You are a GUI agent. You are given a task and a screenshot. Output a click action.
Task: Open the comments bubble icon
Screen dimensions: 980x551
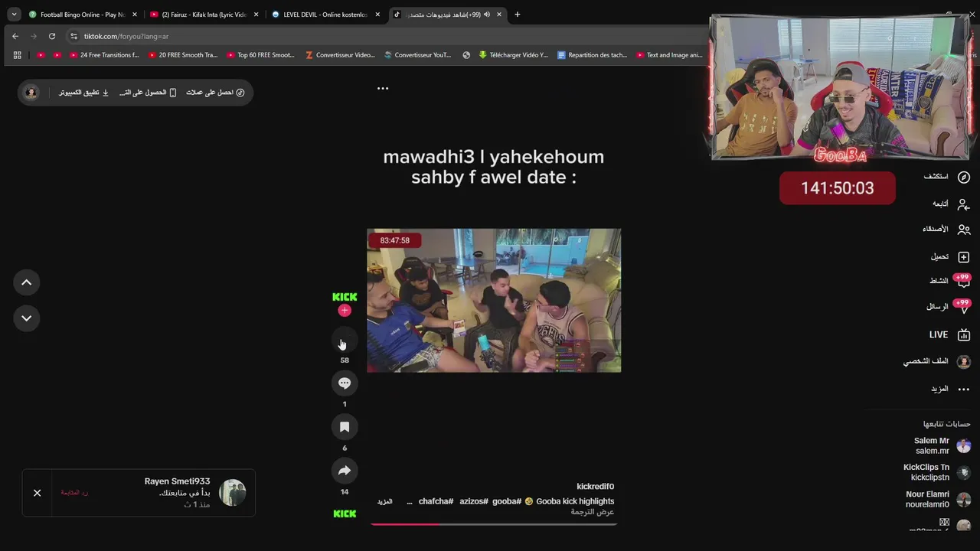click(x=344, y=383)
